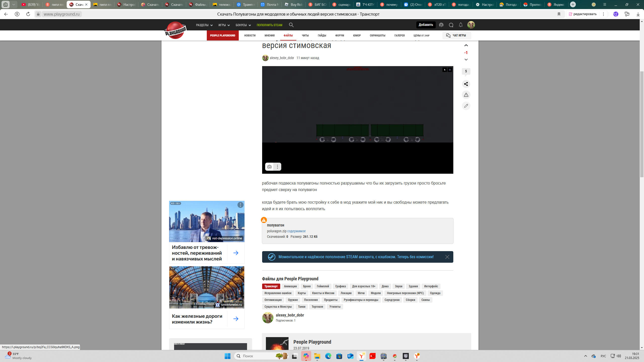The image size is (644, 362).
Task: Close the Steam top-up banner
Action: click(447, 257)
